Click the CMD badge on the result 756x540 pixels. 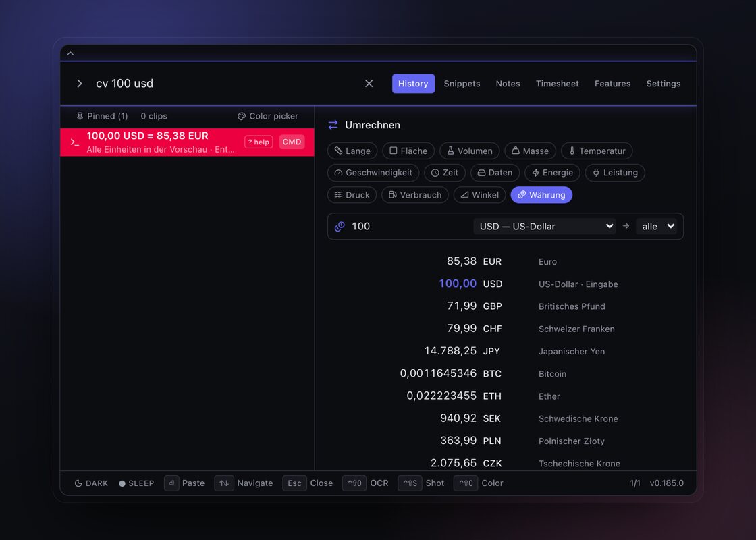coord(292,142)
